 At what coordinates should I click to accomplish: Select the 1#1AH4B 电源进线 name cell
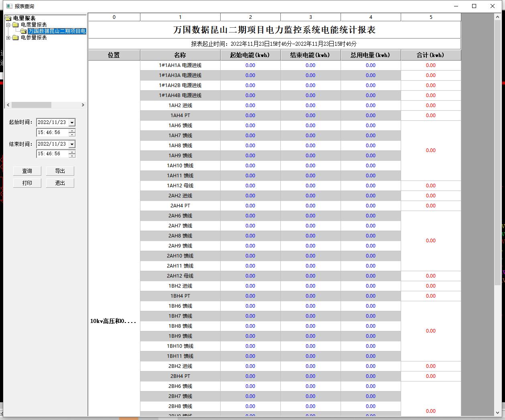click(x=180, y=95)
